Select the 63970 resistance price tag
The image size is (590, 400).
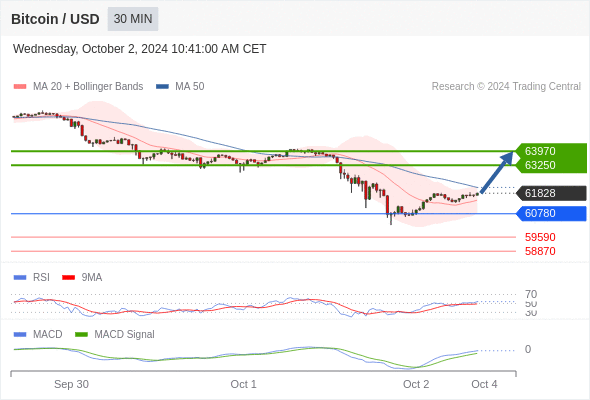click(551, 151)
